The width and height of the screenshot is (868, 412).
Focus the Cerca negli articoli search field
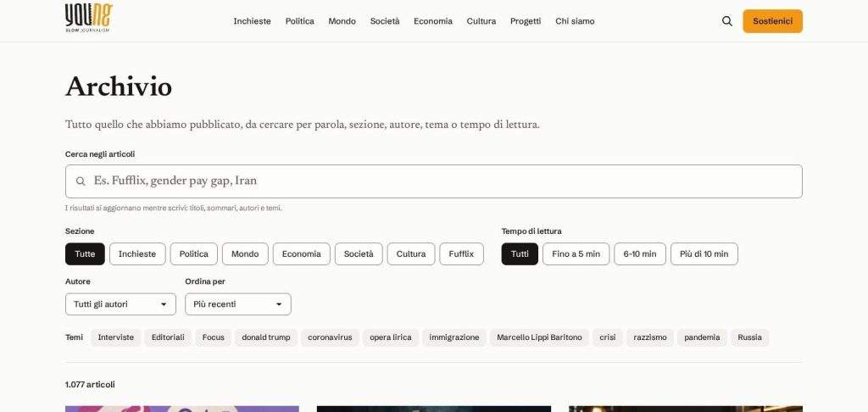(x=433, y=181)
